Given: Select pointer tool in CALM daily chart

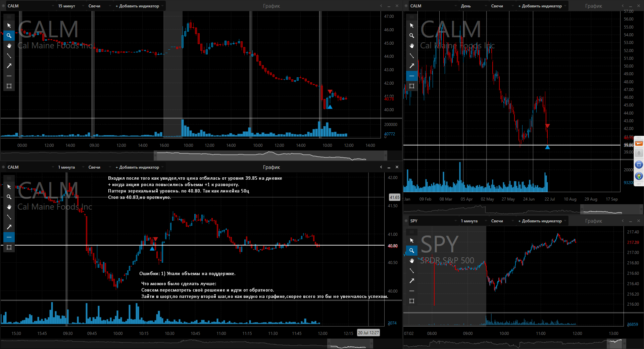Looking at the screenshot, I should pos(412,26).
